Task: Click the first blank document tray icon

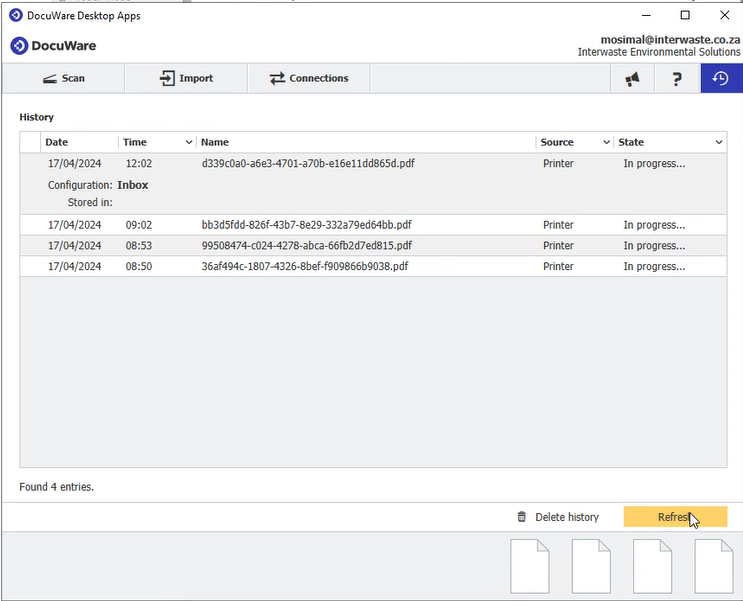Action: 530,566
